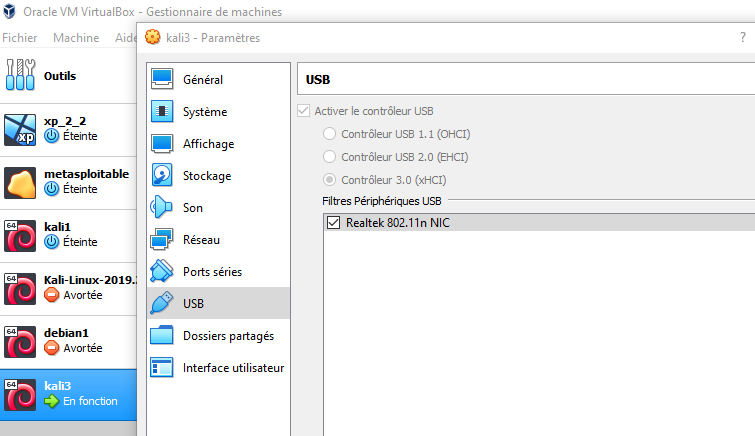Open Interface utilisateur settings page

pyautogui.click(x=219, y=368)
